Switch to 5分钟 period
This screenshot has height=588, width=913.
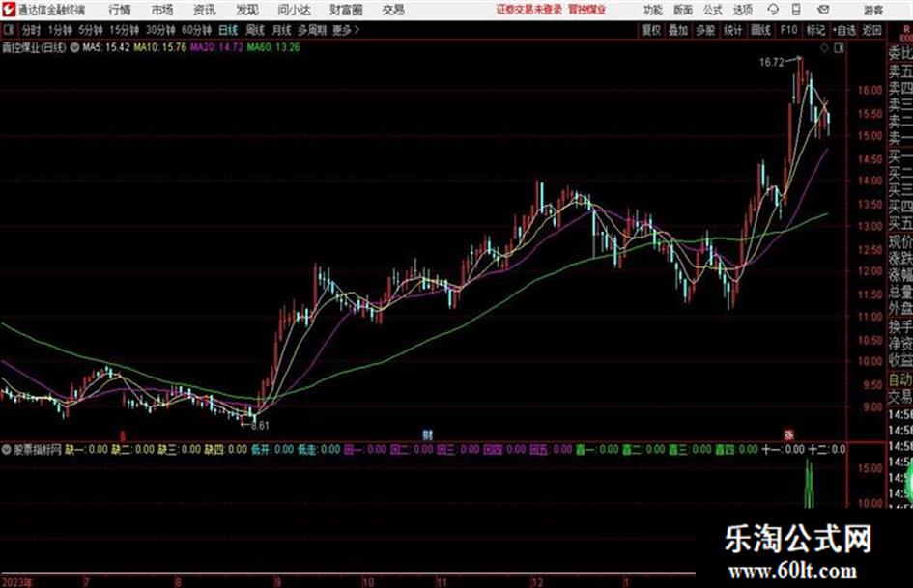tap(91, 30)
